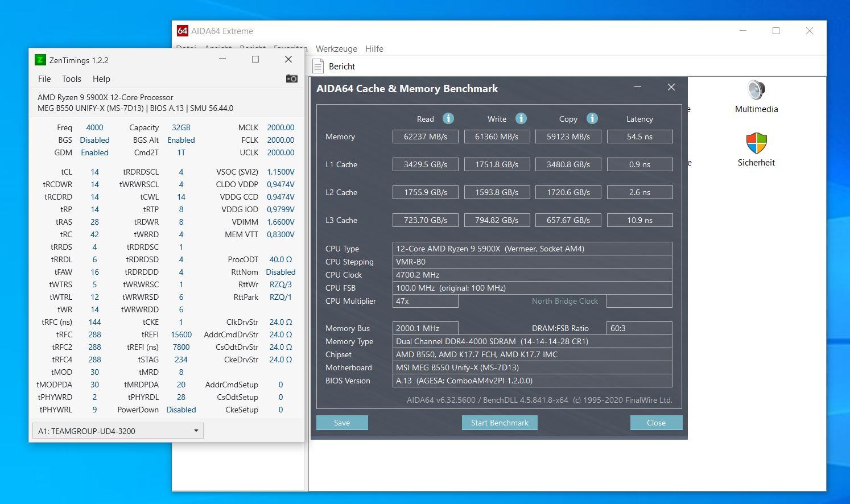The height and width of the screenshot is (504, 850).
Task: Click the BGS Alt Enabled value
Action: (181, 140)
